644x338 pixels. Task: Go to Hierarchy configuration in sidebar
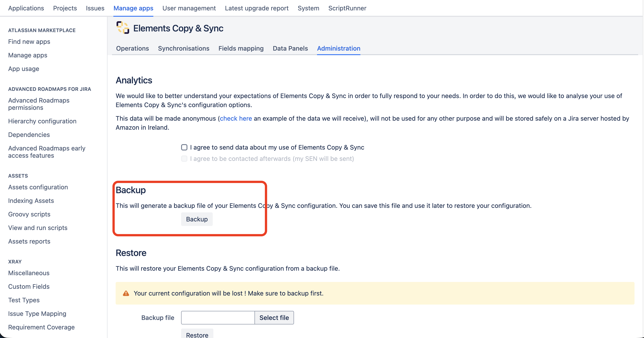pos(42,121)
